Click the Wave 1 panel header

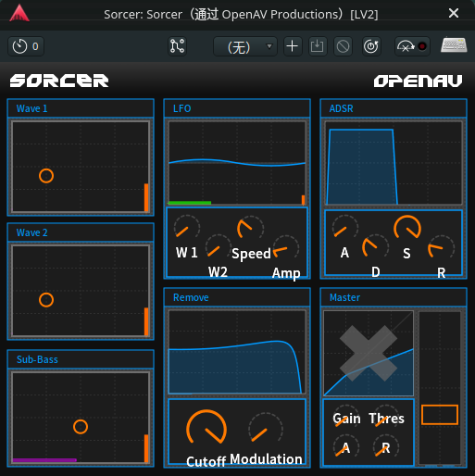click(81, 108)
